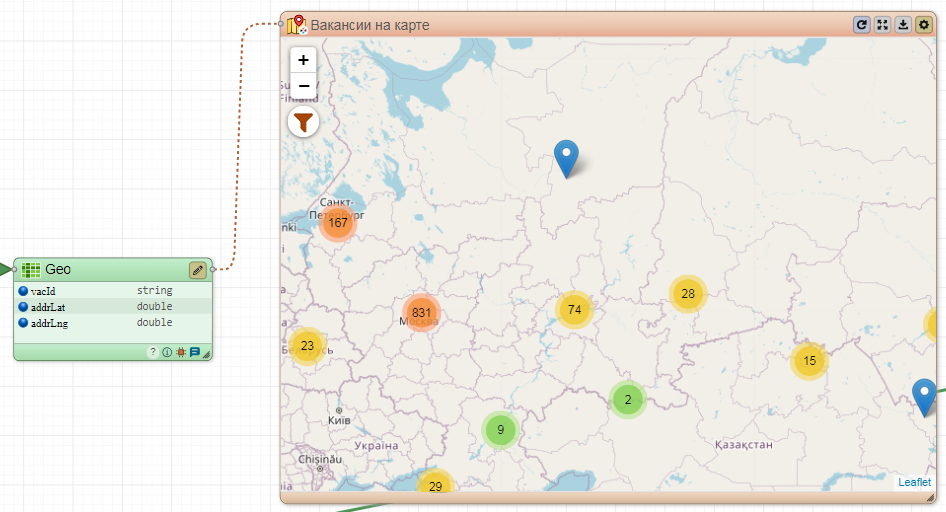Open comments icon on Geo node
The height and width of the screenshot is (512, 946).
[195, 352]
